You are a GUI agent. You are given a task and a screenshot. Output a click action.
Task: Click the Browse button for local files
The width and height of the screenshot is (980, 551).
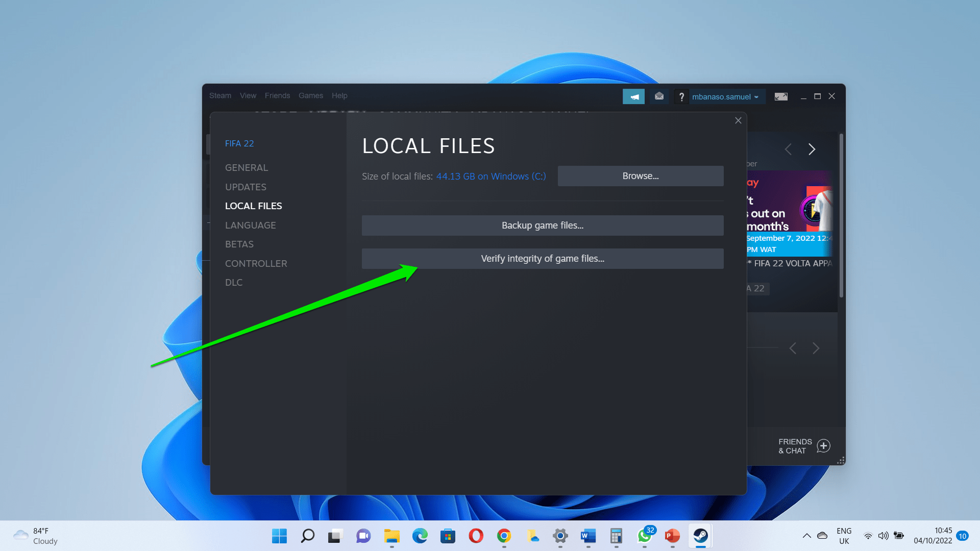click(640, 176)
